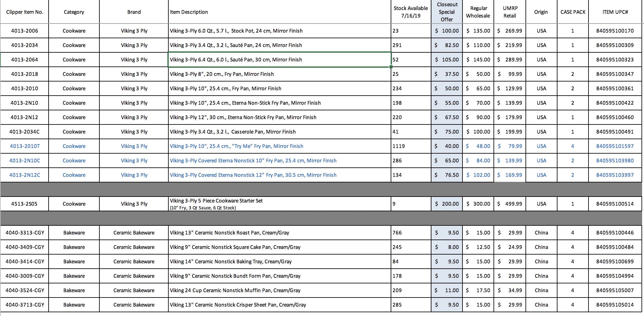
Task: Click the Ceramic Nonstick Baking Tray description
Action: pyautogui.click(x=280, y=261)
